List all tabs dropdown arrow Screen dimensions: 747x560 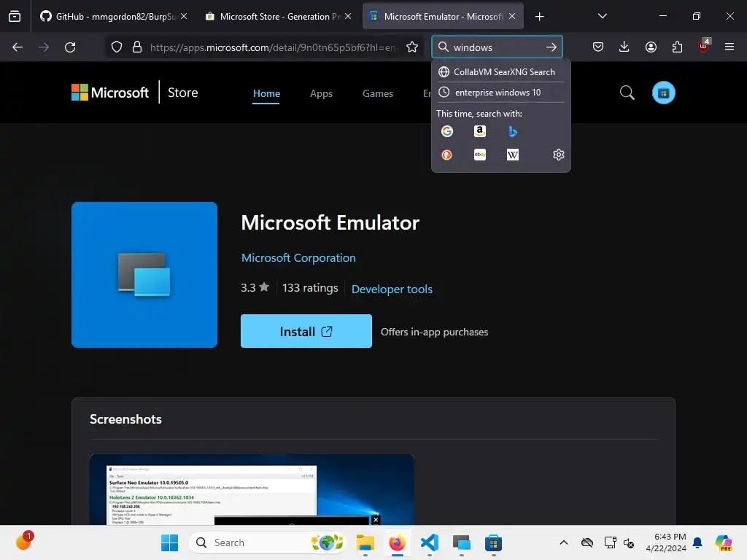(x=602, y=16)
